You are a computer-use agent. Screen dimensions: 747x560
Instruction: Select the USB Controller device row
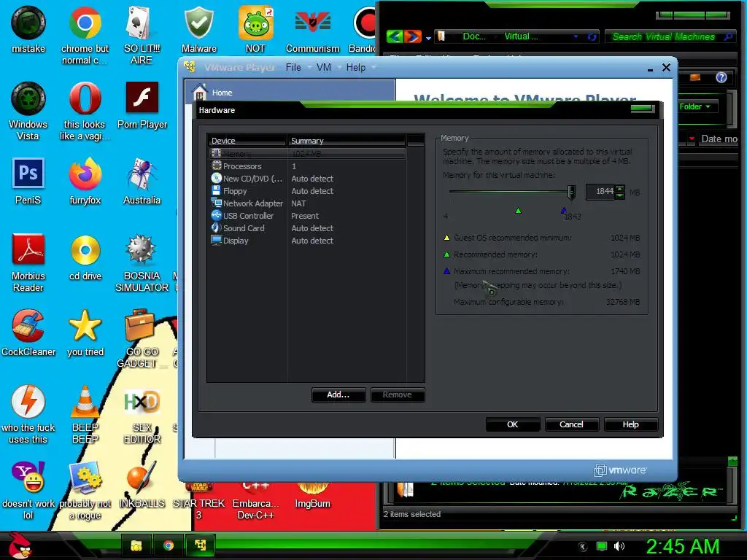point(307,216)
